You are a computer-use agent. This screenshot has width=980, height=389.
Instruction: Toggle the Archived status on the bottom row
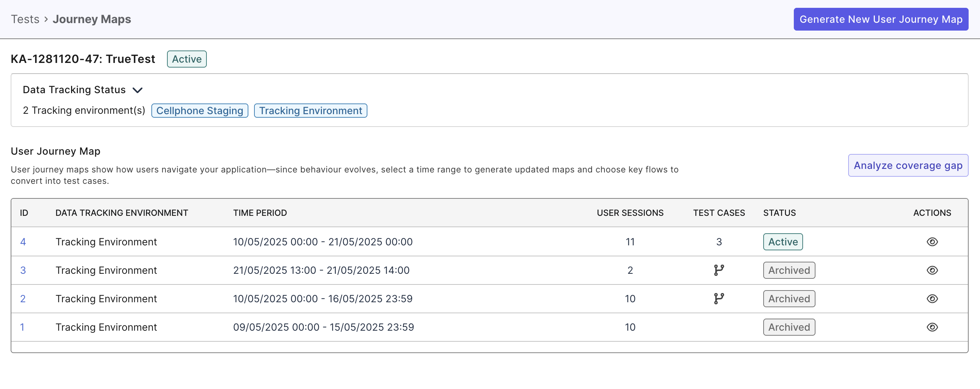[x=788, y=326]
